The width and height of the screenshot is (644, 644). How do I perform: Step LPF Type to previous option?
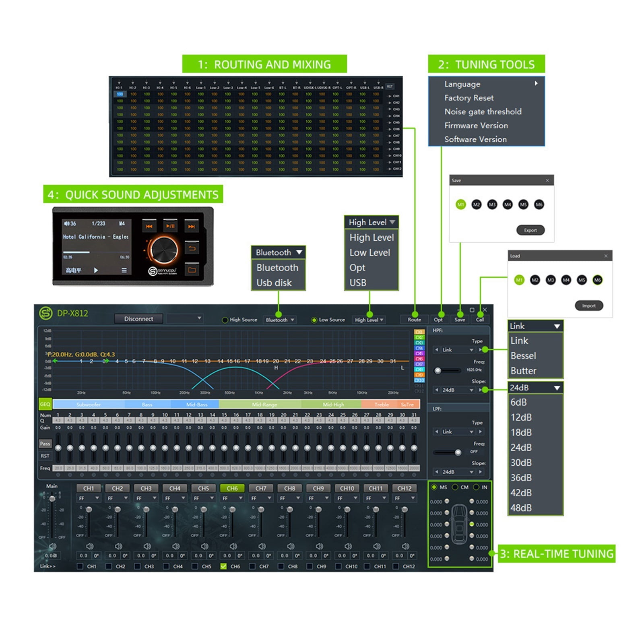tap(437, 431)
